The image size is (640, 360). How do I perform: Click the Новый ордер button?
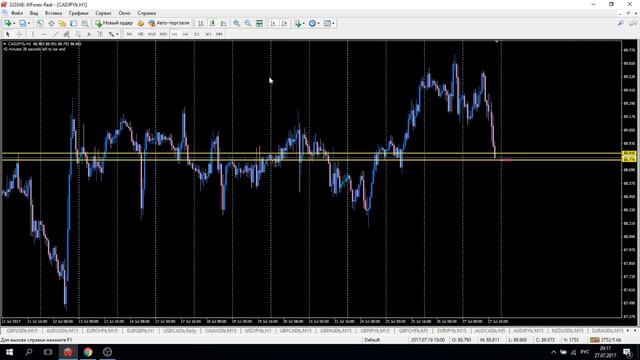pyautogui.click(x=114, y=23)
